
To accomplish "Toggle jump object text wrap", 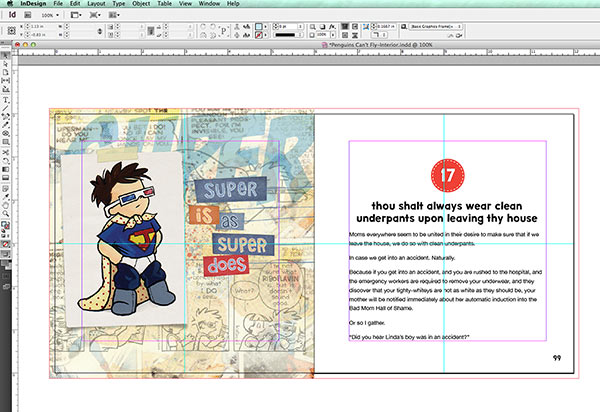I will coord(355,35).
